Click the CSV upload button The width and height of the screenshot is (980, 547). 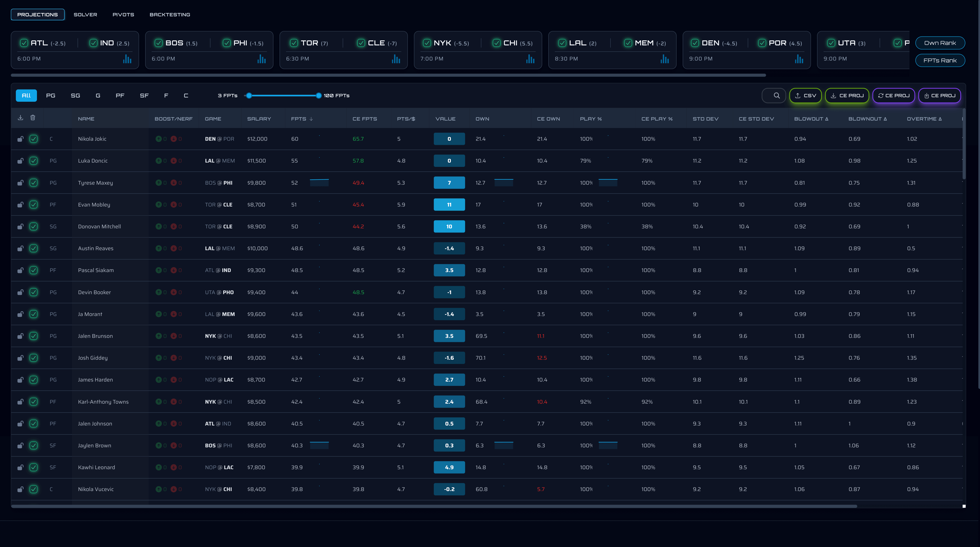pos(805,96)
